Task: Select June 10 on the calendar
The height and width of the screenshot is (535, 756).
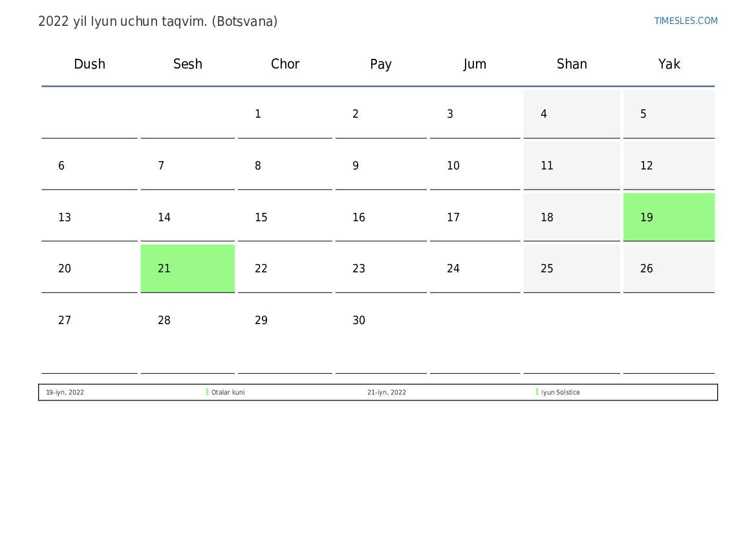Action: point(475,166)
